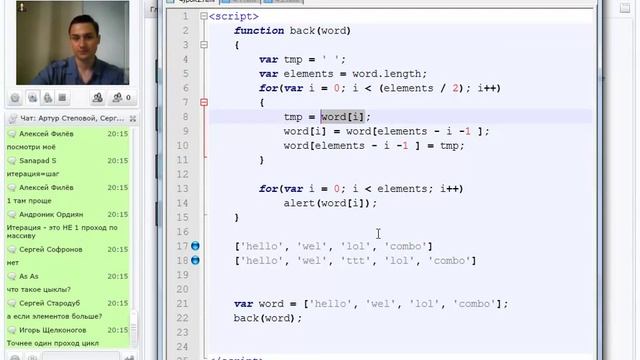This screenshot has width=640, height=360.
Task: Close the chat panel with the X icon
Action: pyautogui.click(x=133, y=118)
